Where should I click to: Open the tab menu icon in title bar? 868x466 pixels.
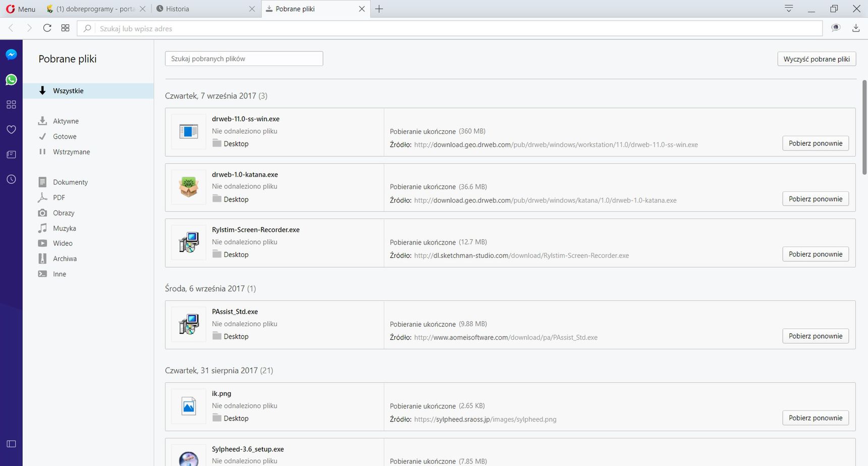(789, 9)
